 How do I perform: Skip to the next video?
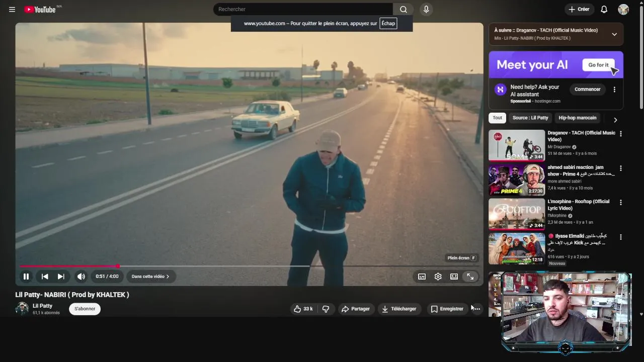[61, 277]
